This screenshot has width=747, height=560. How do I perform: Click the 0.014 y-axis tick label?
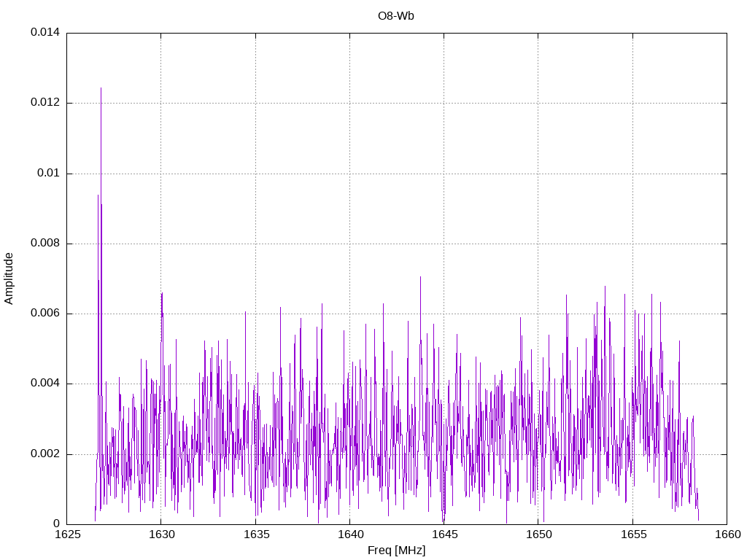[x=44, y=34]
